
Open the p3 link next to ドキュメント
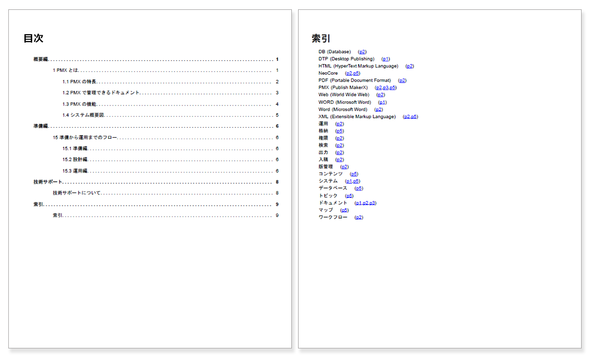(x=373, y=203)
